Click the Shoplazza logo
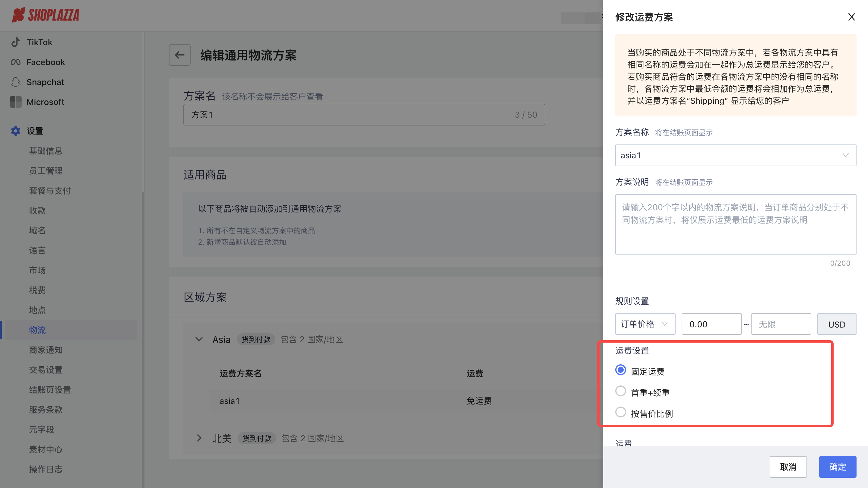 (x=46, y=15)
